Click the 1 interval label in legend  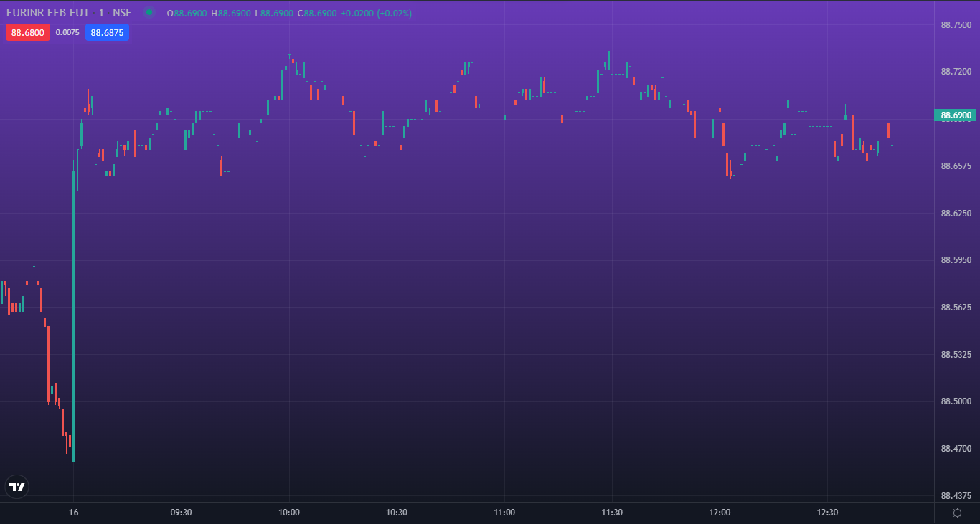[x=101, y=13]
